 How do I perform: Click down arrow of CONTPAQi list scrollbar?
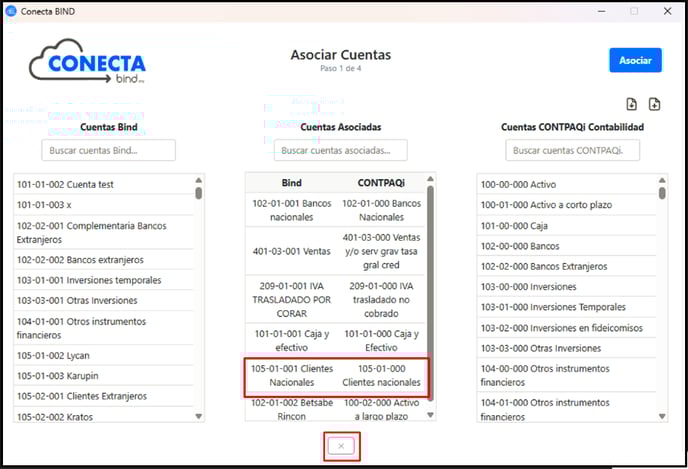pos(662,416)
